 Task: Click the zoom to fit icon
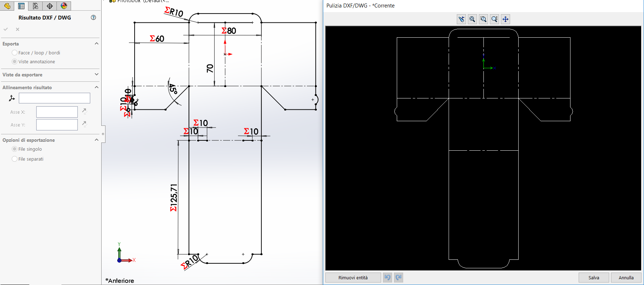pyautogui.click(x=472, y=19)
